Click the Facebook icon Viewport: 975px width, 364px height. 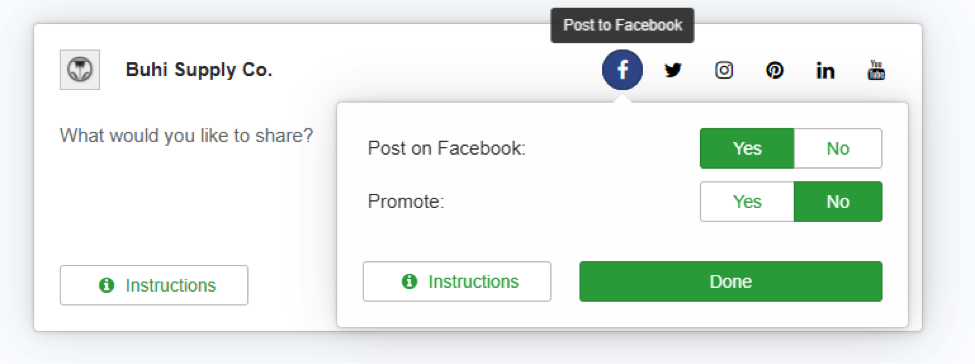(x=622, y=70)
